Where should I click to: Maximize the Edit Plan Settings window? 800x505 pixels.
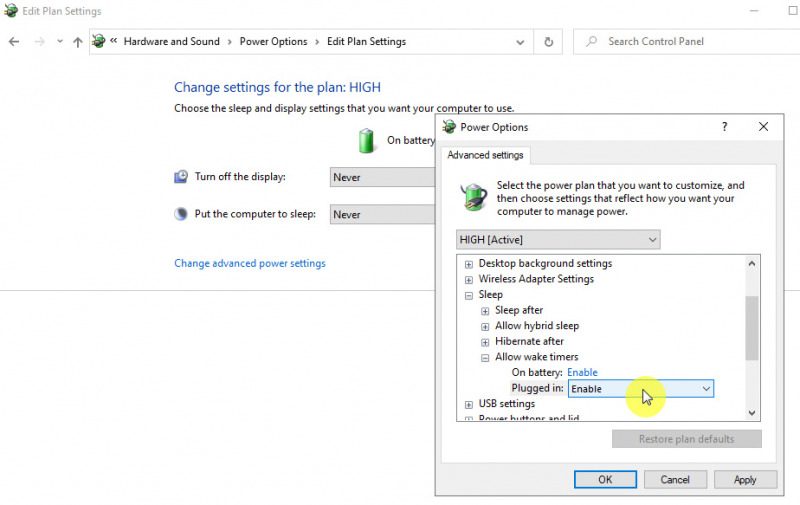pos(792,11)
